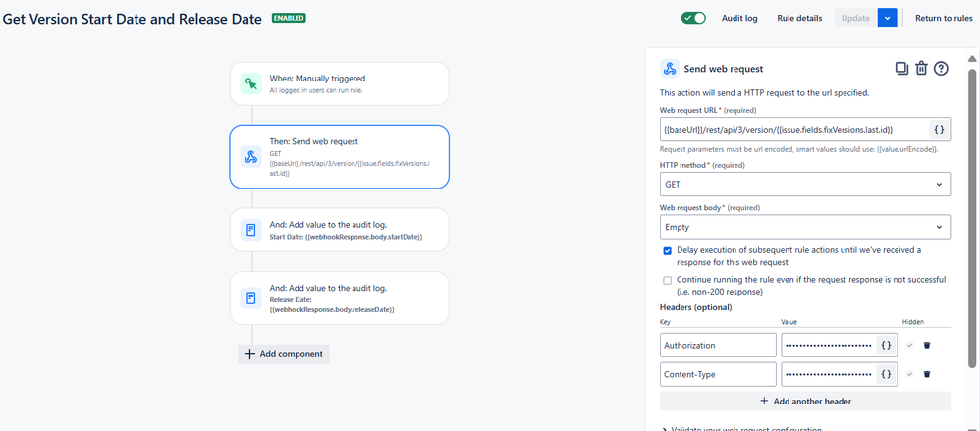Insert smart value into Web request URL

click(x=938, y=130)
